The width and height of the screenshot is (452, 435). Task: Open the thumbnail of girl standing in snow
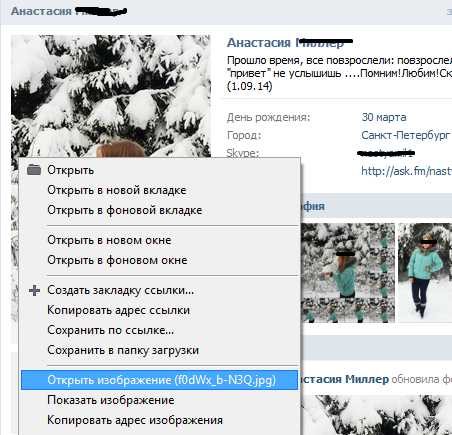425,273
